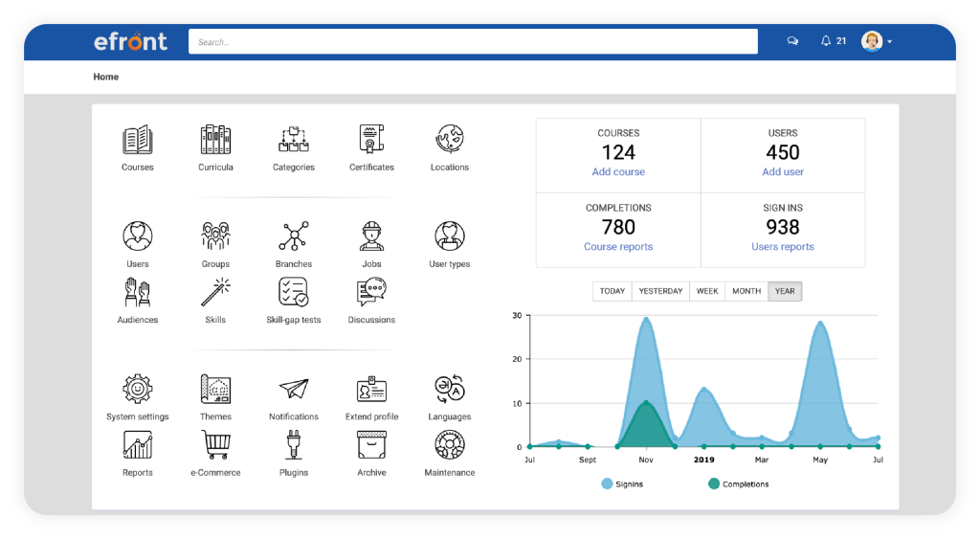Open the Plugins plug icon
This screenshot has width=980, height=539.
click(x=293, y=445)
